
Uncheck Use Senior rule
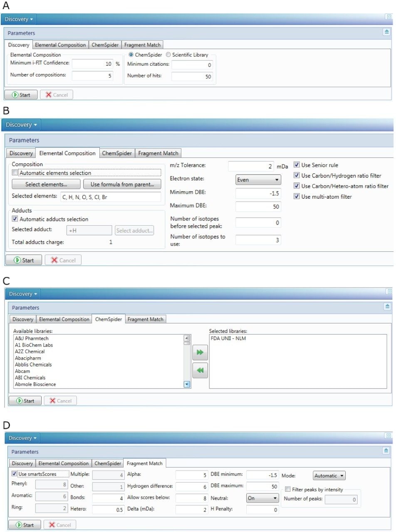coord(297,165)
